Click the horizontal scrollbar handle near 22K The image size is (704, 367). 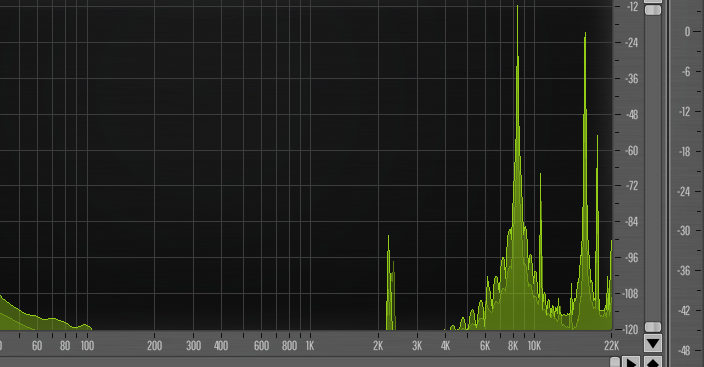[x=615, y=362]
